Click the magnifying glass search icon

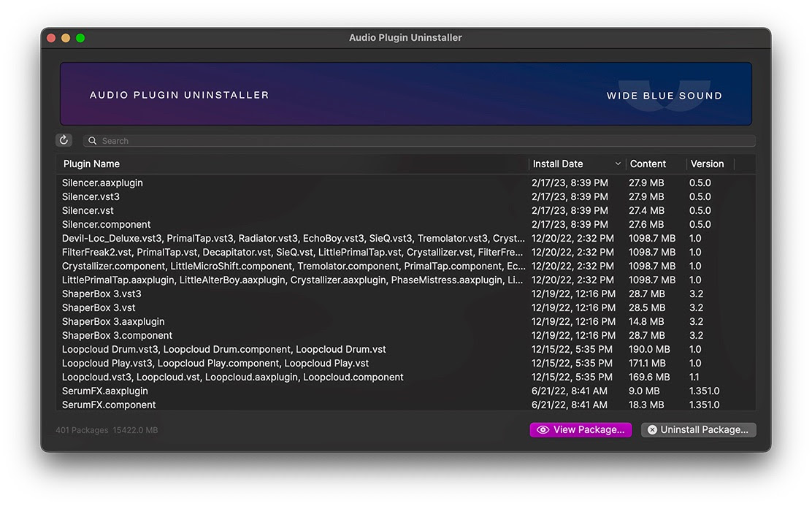coord(93,141)
